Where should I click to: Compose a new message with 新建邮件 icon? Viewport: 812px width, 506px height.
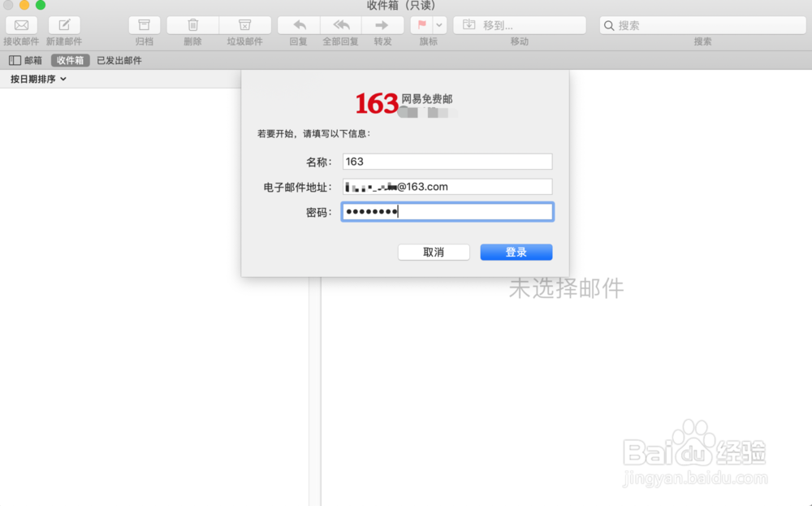point(64,25)
